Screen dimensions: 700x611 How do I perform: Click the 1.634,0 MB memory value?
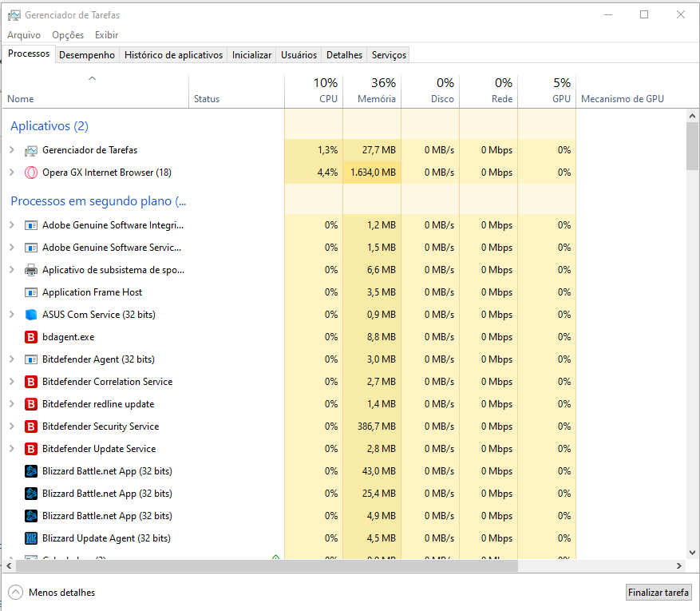(374, 173)
